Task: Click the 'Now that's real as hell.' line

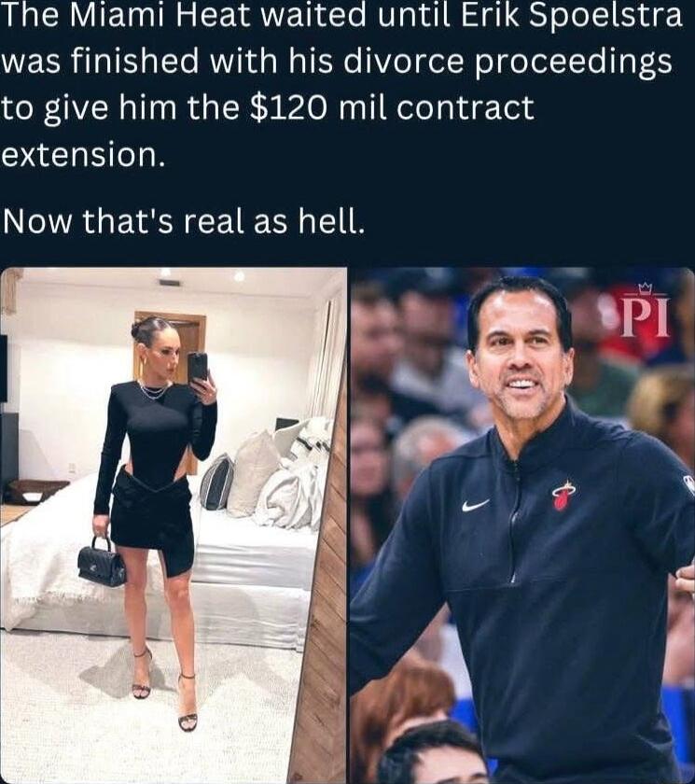Action: (184, 221)
